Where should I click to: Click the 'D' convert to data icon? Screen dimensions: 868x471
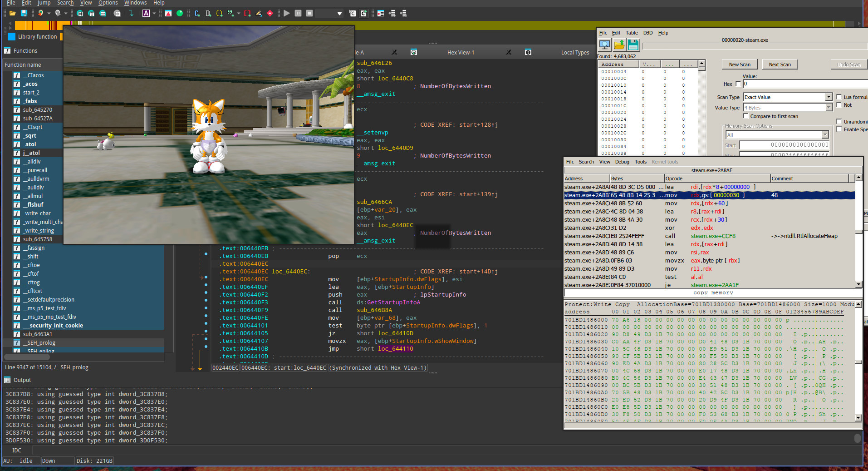(208, 13)
